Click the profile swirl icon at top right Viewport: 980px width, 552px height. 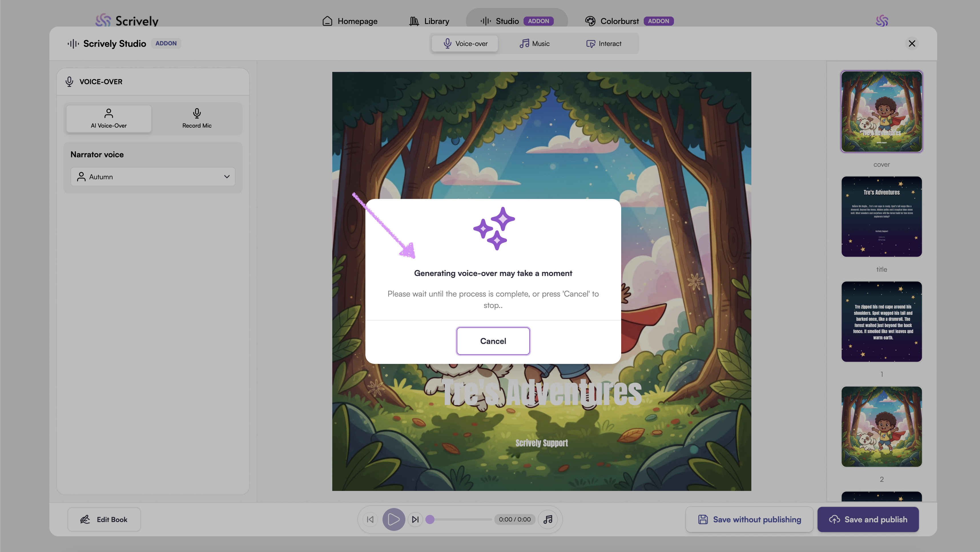(x=882, y=21)
